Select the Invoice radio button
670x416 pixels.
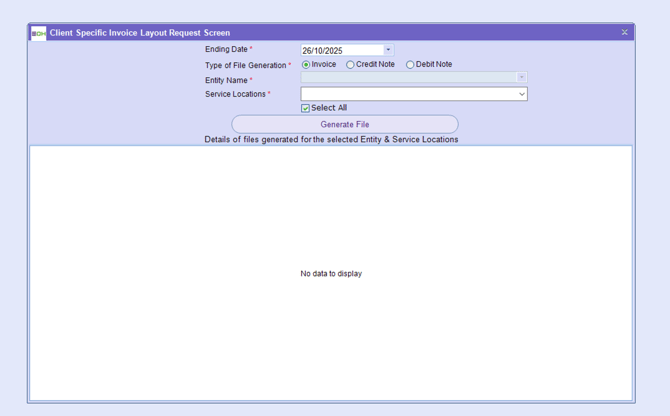pos(306,65)
